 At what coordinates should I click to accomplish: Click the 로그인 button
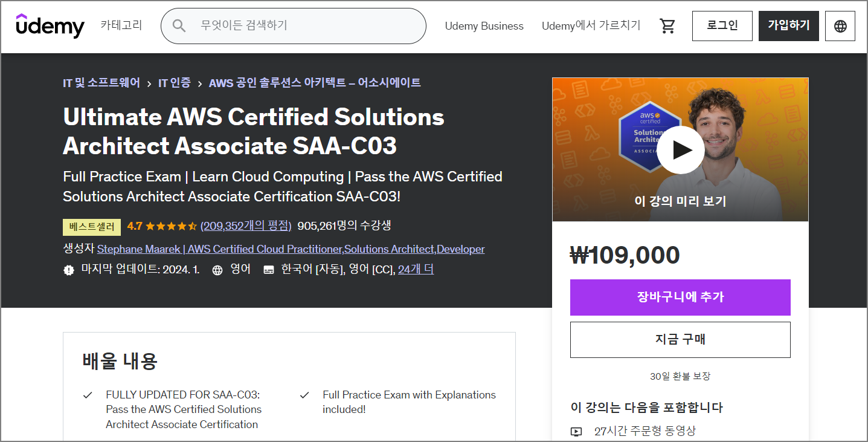pyautogui.click(x=722, y=26)
